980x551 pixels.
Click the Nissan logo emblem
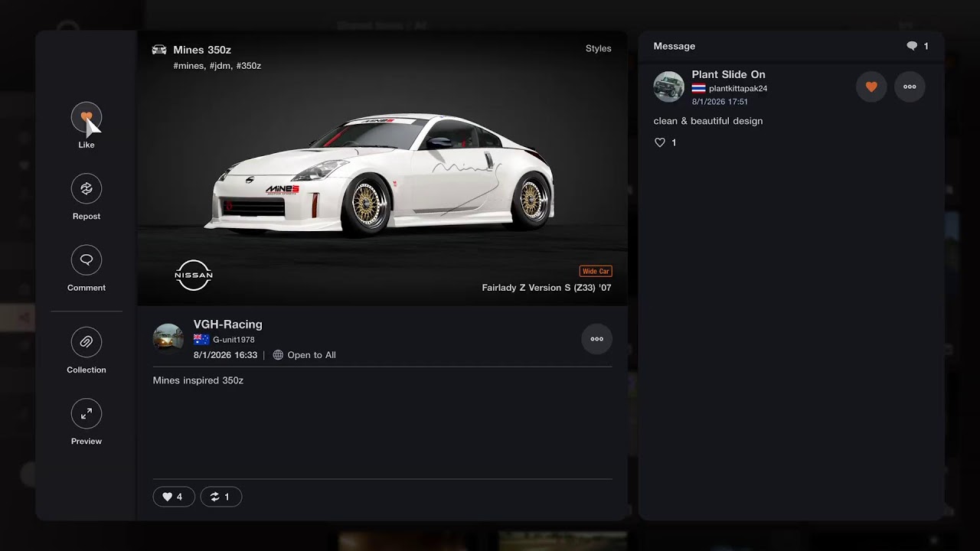tap(194, 275)
